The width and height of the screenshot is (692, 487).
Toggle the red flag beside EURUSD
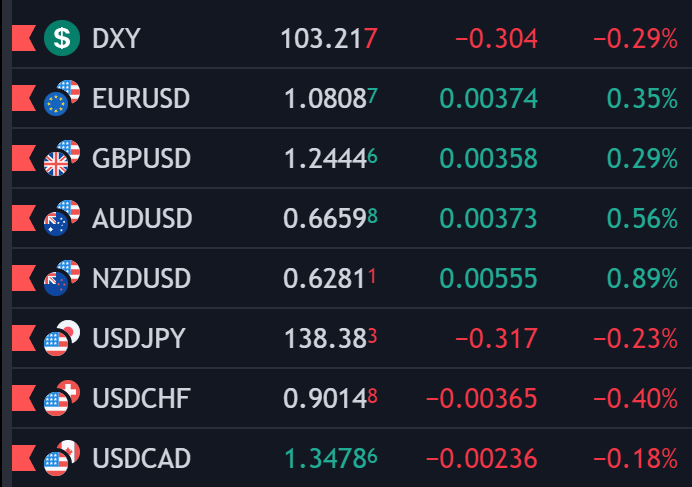(x=23, y=98)
